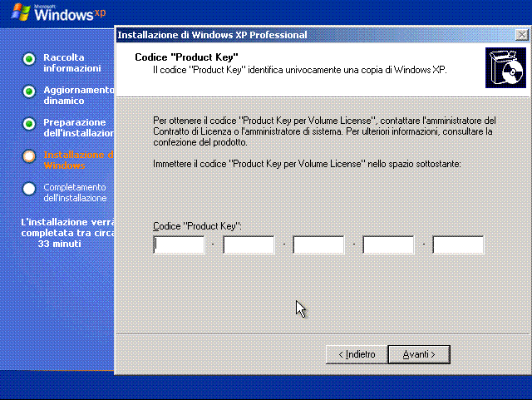The height and width of the screenshot is (400, 532).
Task: Activate the fourth Product Key field
Action: 388,244
